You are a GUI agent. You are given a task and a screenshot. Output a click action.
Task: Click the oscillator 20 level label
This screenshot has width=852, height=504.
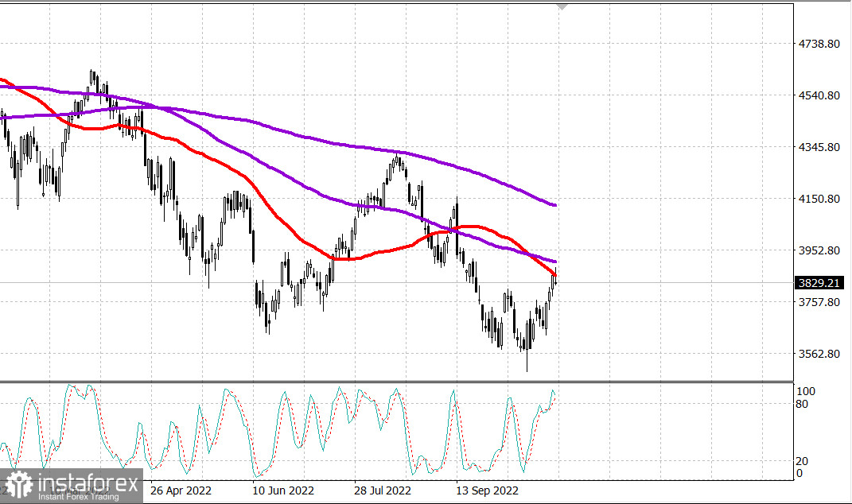(801, 461)
